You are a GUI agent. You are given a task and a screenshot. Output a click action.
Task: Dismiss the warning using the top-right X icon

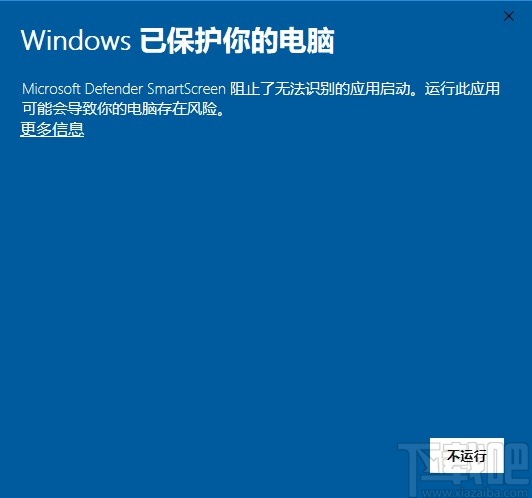tap(509, 16)
